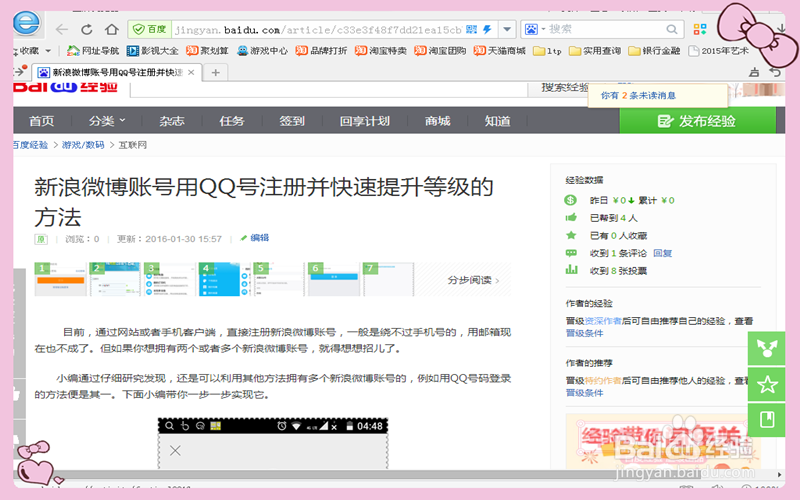Open the 杂志 nav item

pyautogui.click(x=171, y=121)
